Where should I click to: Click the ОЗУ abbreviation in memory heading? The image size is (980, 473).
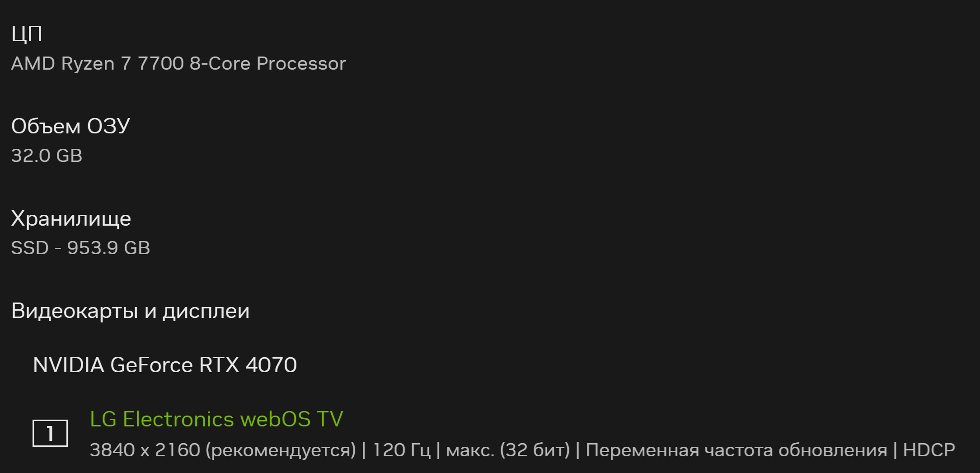click(108, 126)
